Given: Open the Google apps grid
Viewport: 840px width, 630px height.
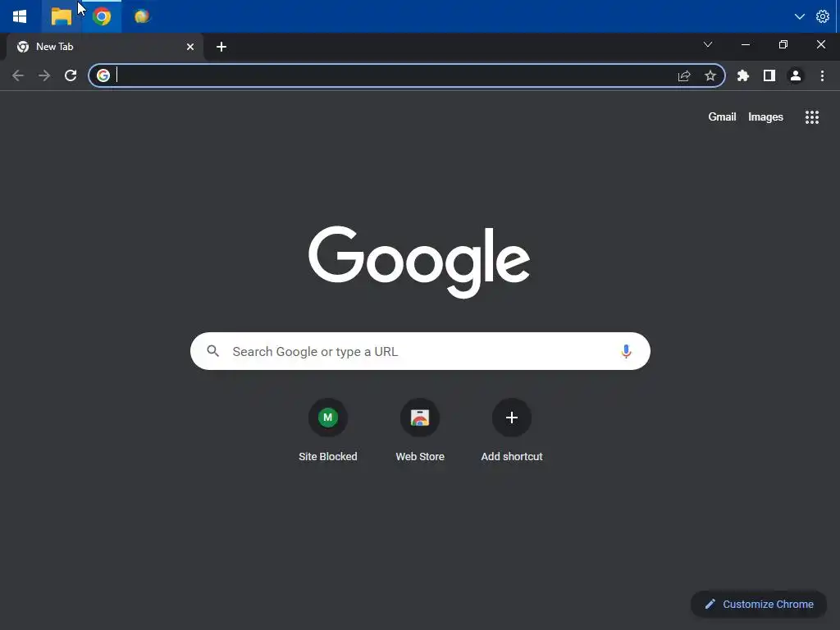Looking at the screenshot, I should (x=812, y=116).
